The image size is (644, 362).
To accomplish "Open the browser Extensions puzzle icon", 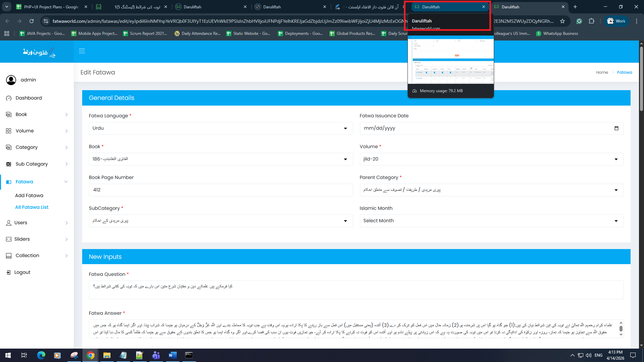I will (x=591, y=21).
